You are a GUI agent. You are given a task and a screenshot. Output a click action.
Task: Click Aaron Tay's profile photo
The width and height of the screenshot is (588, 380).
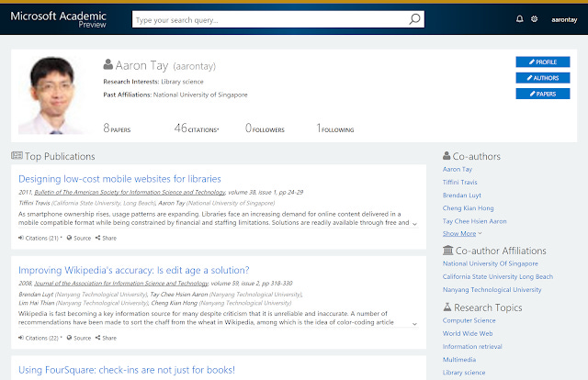[x=52, y=95]
